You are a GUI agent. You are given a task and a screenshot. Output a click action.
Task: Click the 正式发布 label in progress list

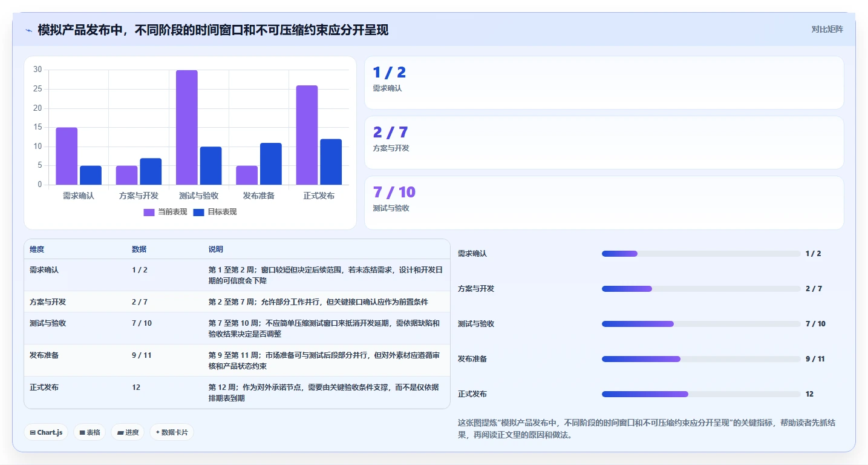click(472, 394)
